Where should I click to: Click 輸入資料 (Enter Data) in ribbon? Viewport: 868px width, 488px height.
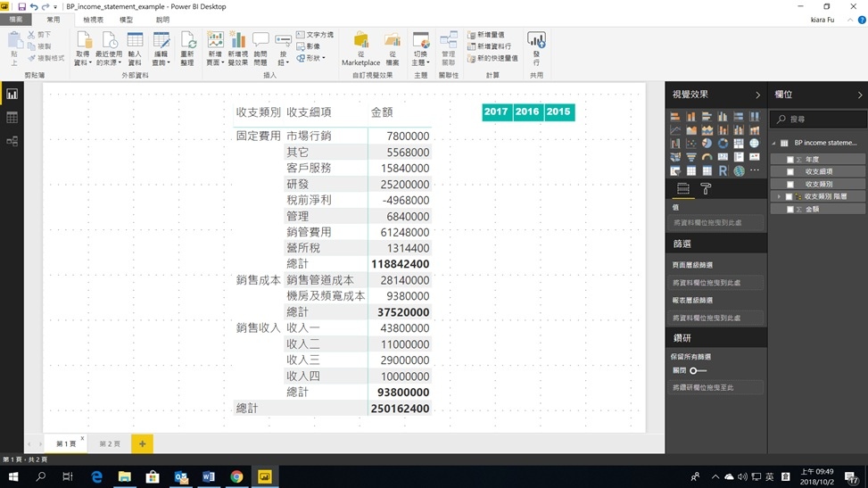click(x=135, y=48)
